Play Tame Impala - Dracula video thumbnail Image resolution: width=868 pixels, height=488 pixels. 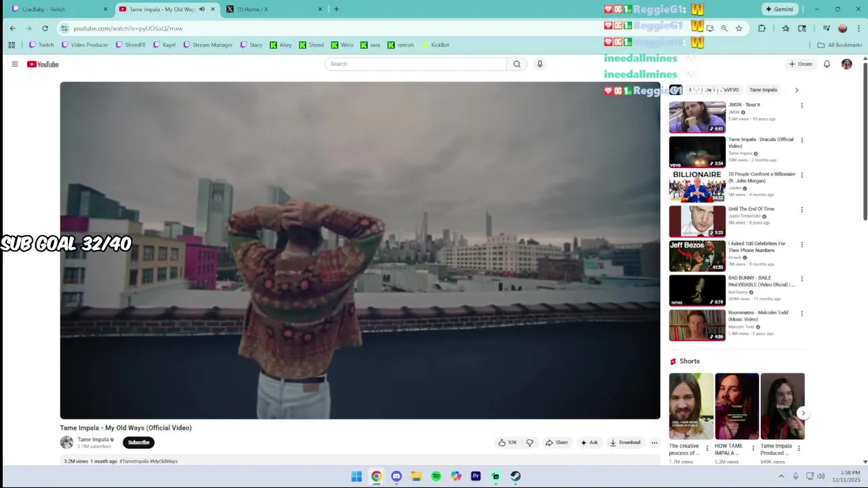697,152
